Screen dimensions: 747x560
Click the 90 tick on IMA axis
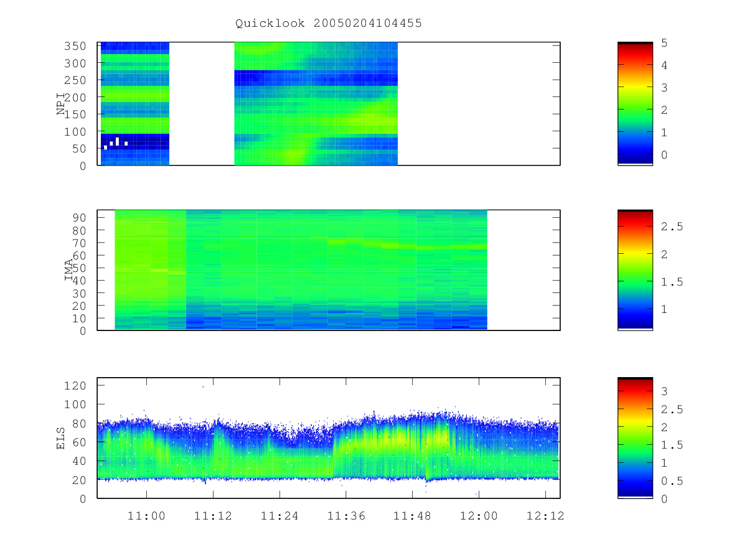click(x=80, y=217)
